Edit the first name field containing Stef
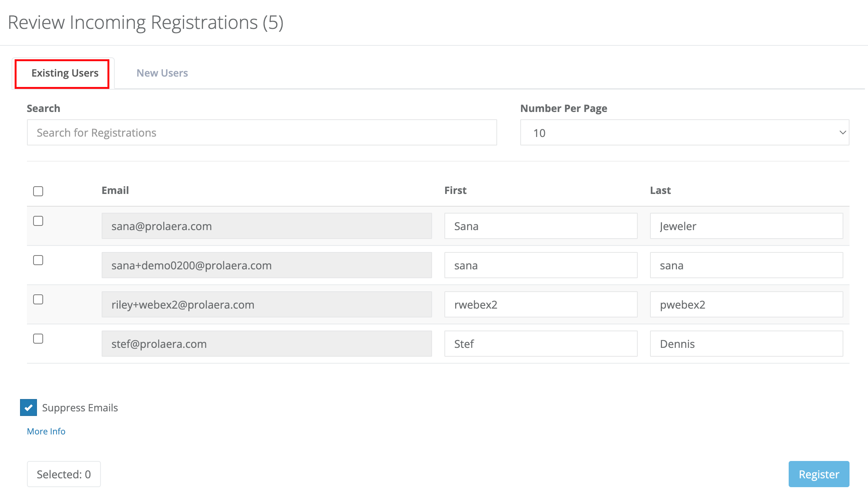868x501 pixels. [x=541, y=344]
